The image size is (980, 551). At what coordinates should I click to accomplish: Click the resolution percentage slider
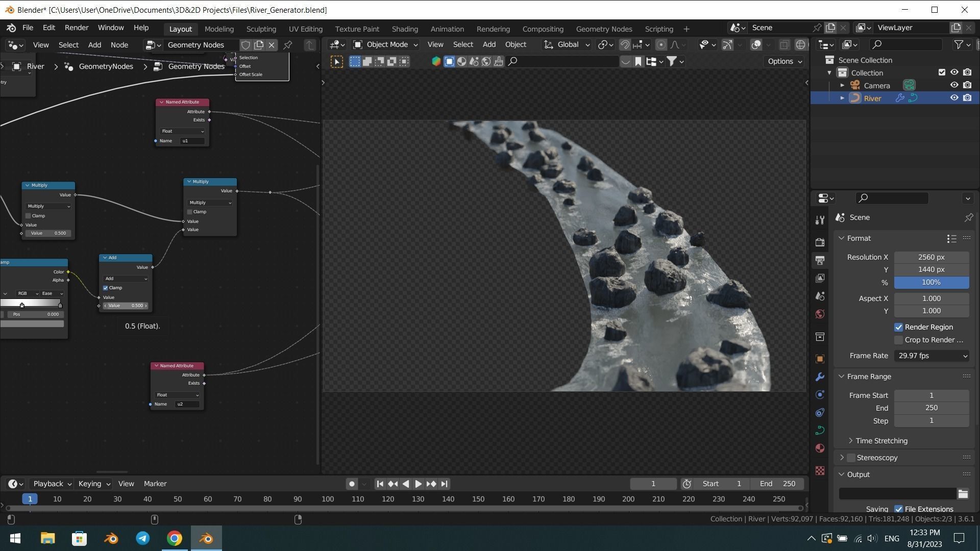tap(932, 282)
